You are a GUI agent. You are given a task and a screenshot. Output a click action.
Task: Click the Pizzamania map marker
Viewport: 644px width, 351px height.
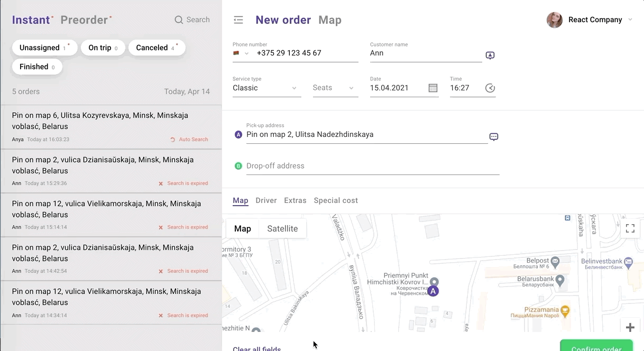pyautogui.click(x=565, y=310)
